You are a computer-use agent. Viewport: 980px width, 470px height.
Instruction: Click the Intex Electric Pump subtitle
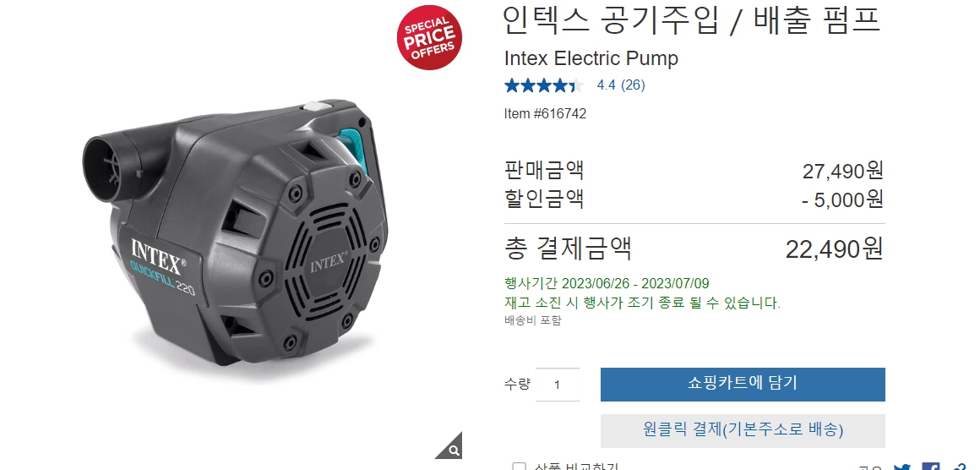tap(591, 59)
